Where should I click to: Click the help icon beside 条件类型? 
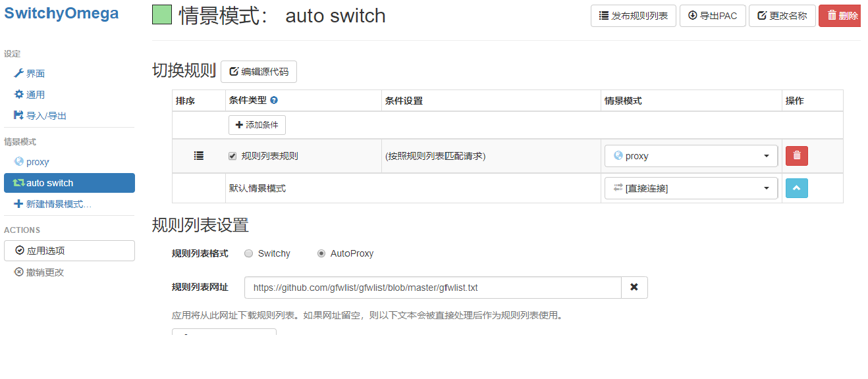(274, 100)
